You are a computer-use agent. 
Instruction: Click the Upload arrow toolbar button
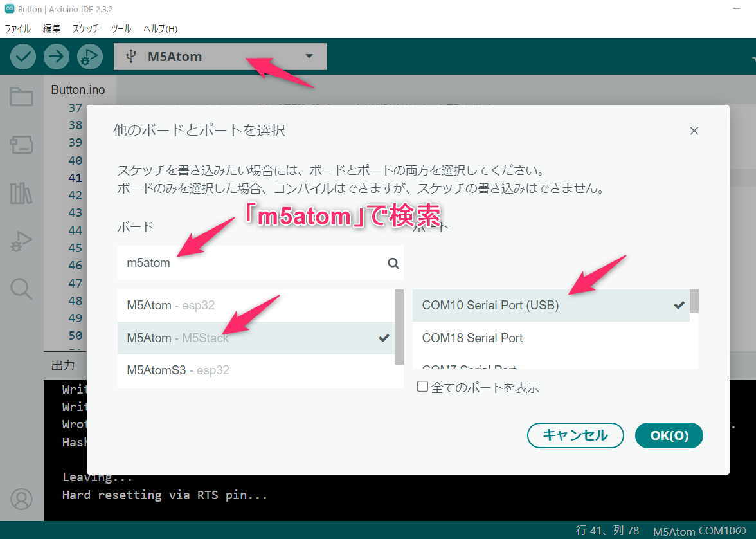pyautogui.click(x=57, y=57)
